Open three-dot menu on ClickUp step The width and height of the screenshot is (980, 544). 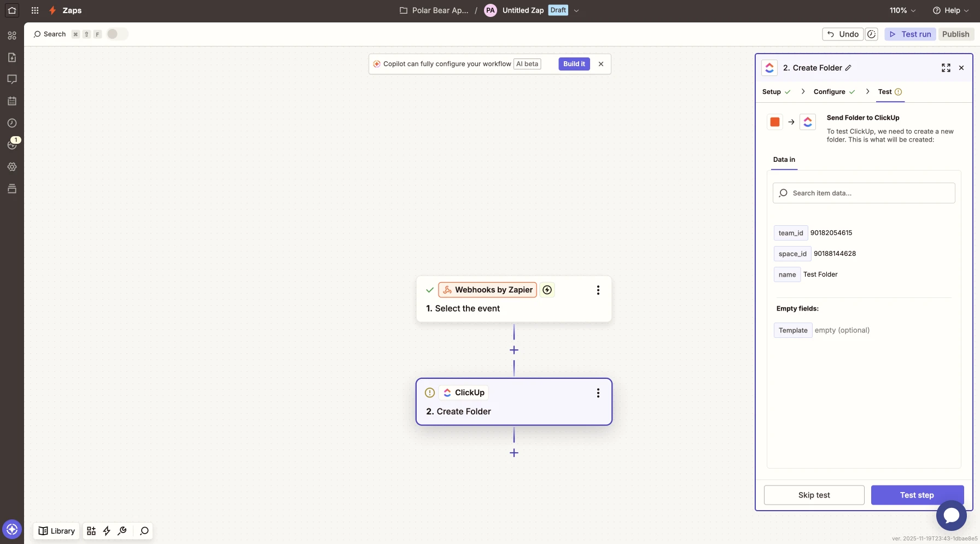pyautogui.click(x=598, y=393)
